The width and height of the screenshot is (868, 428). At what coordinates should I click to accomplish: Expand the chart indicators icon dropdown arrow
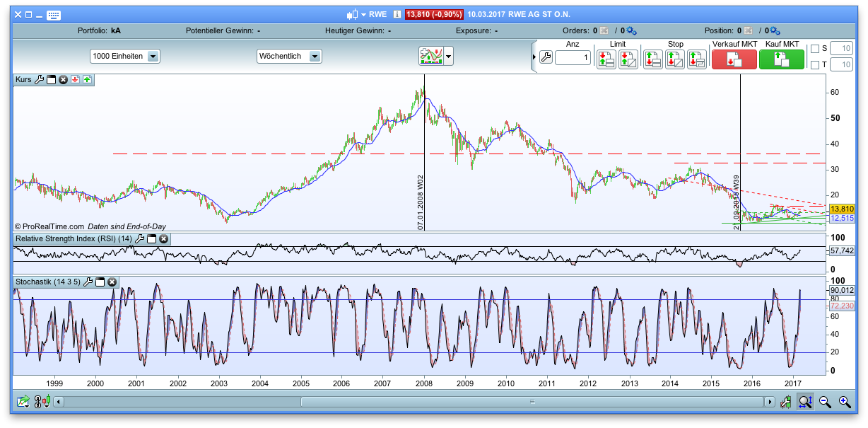coord(448,57)
